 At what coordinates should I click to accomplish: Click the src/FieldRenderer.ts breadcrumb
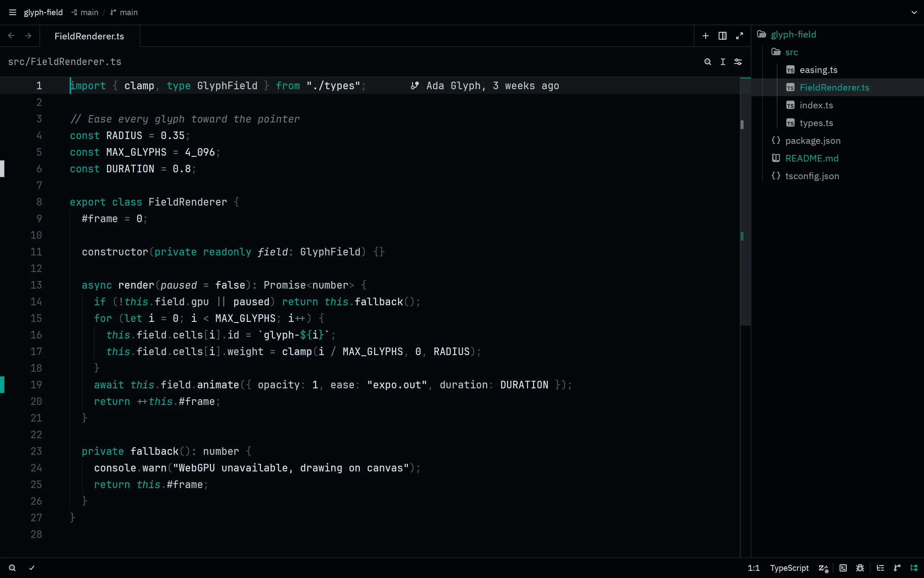click(x=65, y=61)
